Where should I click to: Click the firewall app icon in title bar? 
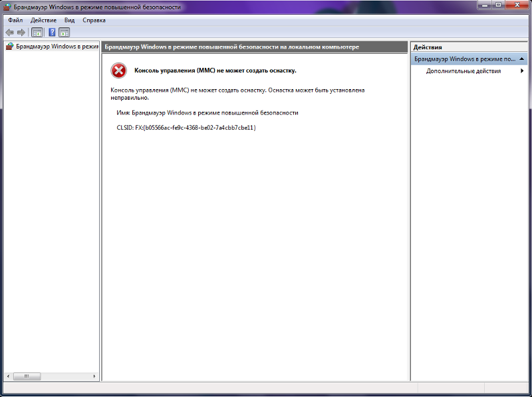pyautogui.click(x=7, y=7)
